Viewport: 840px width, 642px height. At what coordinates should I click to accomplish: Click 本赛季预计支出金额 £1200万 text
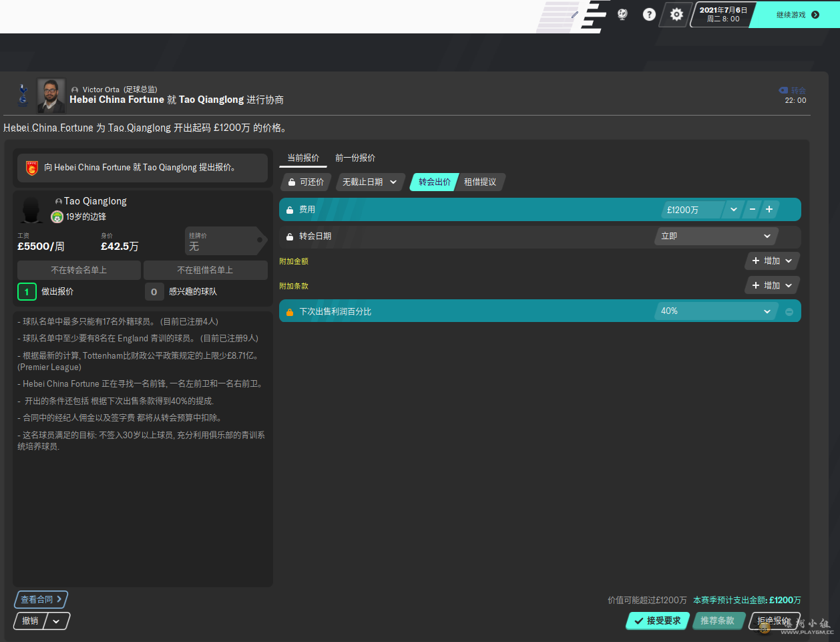(x=747, y=600)
